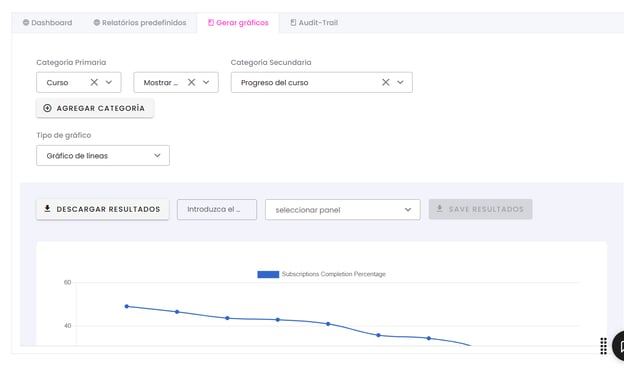The width and height of the screenshot is (624, 368).
Task: Select the Gerar gráficos tab
Action: (238, 23)
